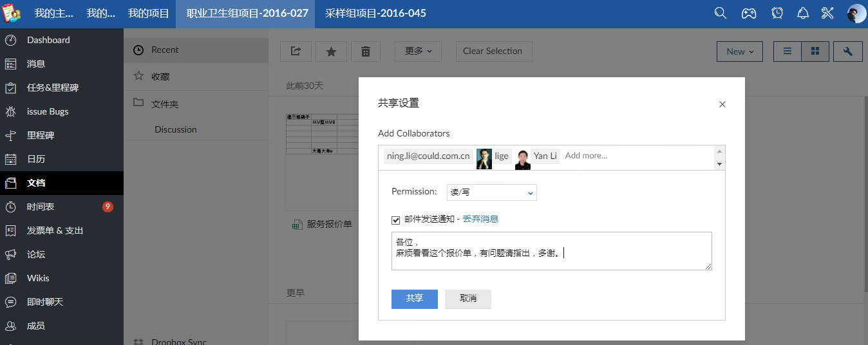868x345 pixels.
Task: Open 时间表 in the left sidebar
Action: point(41,207)
